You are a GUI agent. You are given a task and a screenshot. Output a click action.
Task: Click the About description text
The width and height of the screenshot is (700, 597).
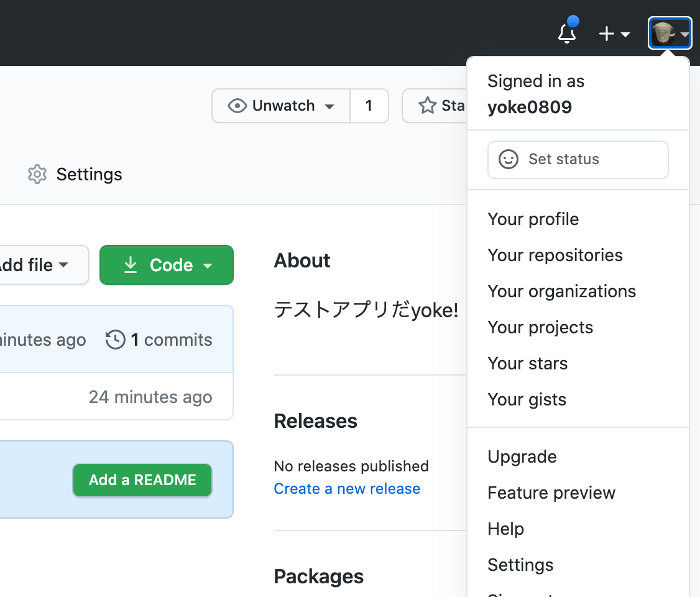point(366,310)
